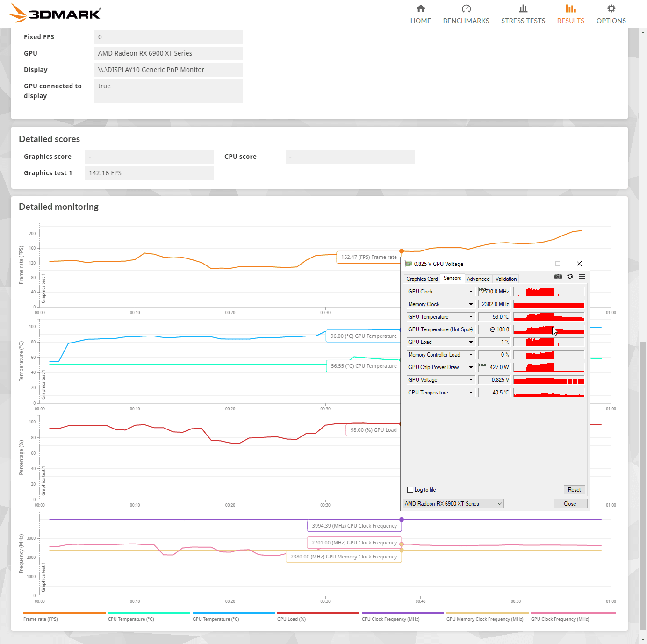This screenshot has width=647, height=644.
Task: Click the 3DMark logo
Action: pos(55,13)
